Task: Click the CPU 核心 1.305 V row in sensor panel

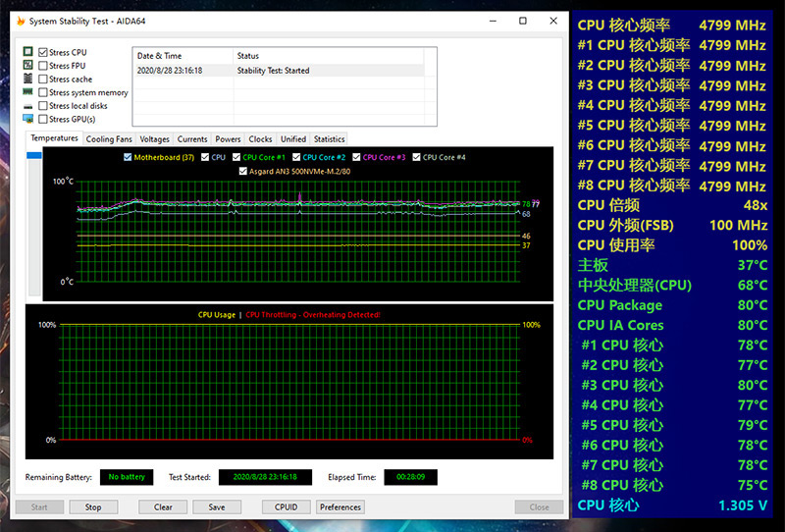Action: (x=672, y=505)
